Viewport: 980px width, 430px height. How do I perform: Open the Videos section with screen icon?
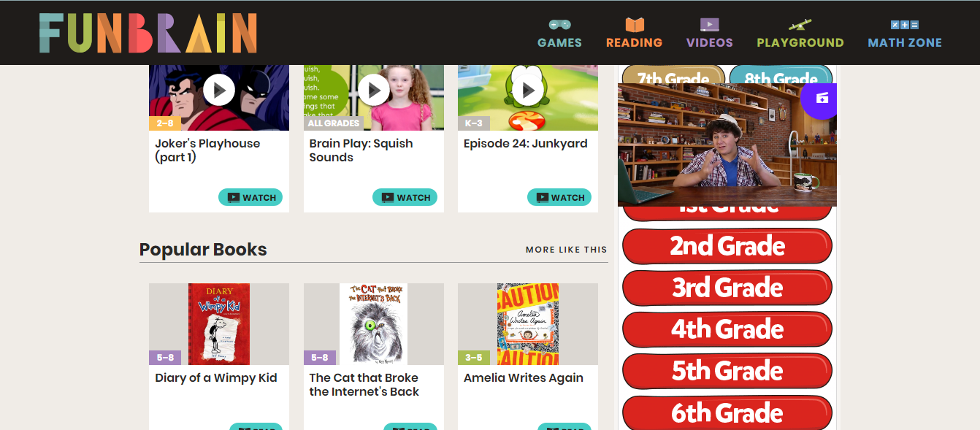[709, 34]
